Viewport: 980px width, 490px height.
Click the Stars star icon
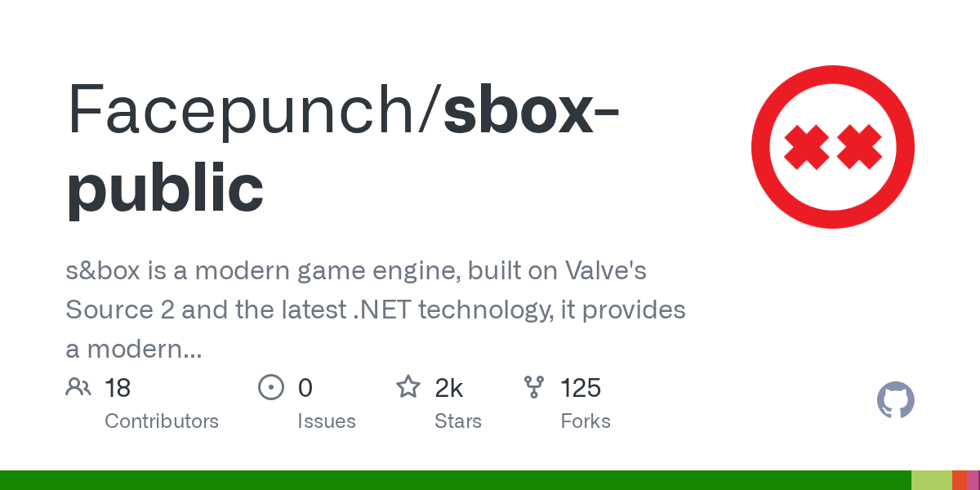[408, 387]
